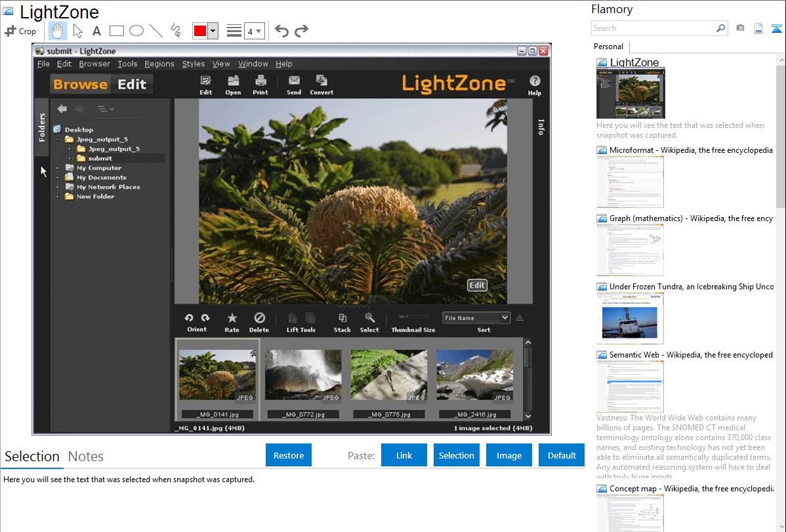The image size is (786, 532).
Task: Open the red color picker dropdown
Action: coord(213,31)
